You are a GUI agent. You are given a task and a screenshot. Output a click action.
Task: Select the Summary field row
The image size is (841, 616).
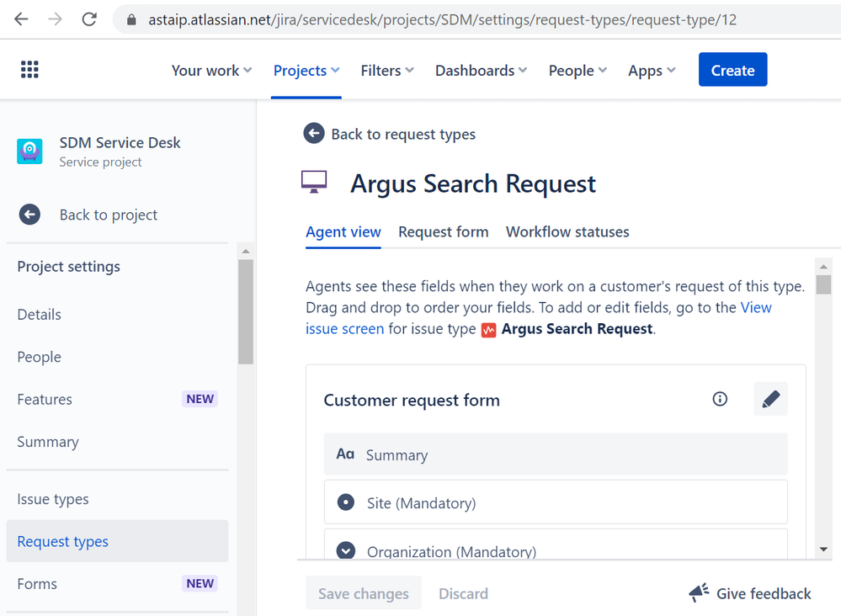click(x=556, y=454)
